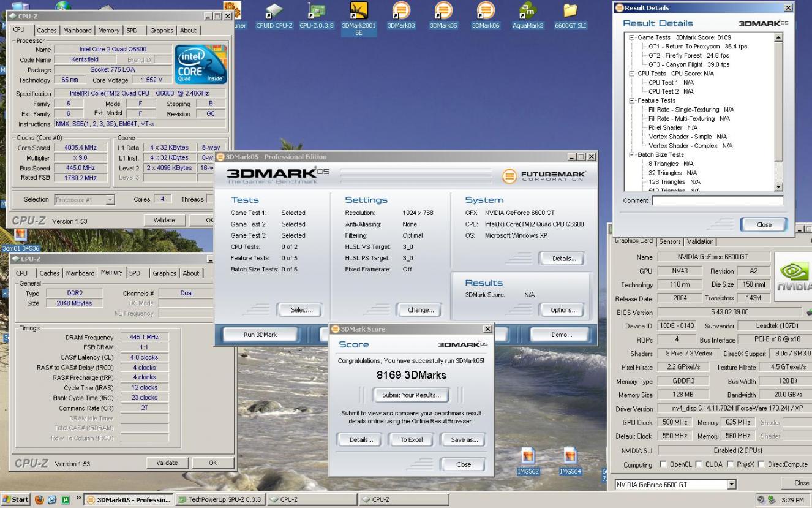Open About tab in top CPU-Z window
The width and height of the screenshot is (812, 508).
(x=189, y=30)
